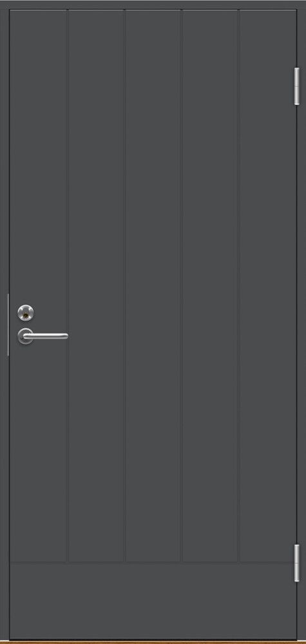Click the right door frame jamb
306x644 pixels.
[x=302, y=322]
